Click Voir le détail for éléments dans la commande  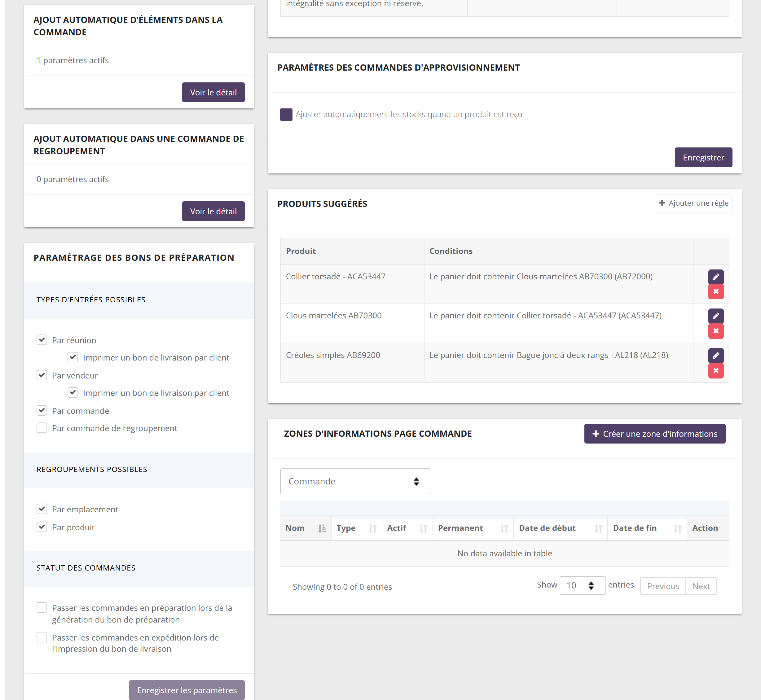coord(213,92)
